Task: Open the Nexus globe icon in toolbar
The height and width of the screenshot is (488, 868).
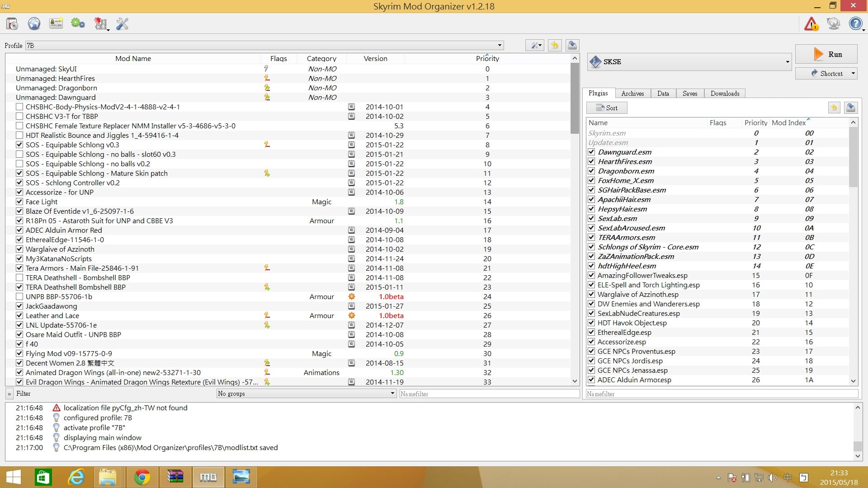Action: point(34,23)
